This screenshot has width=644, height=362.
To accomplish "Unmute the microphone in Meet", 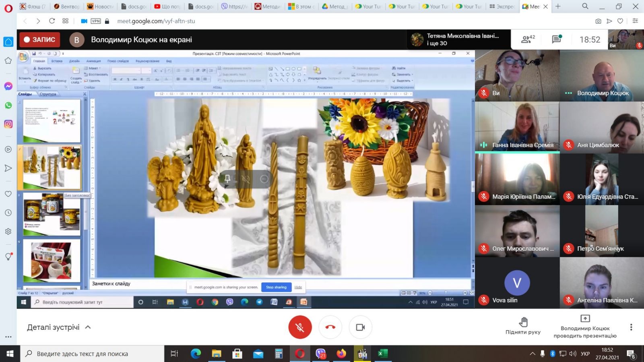I will 300,327.
